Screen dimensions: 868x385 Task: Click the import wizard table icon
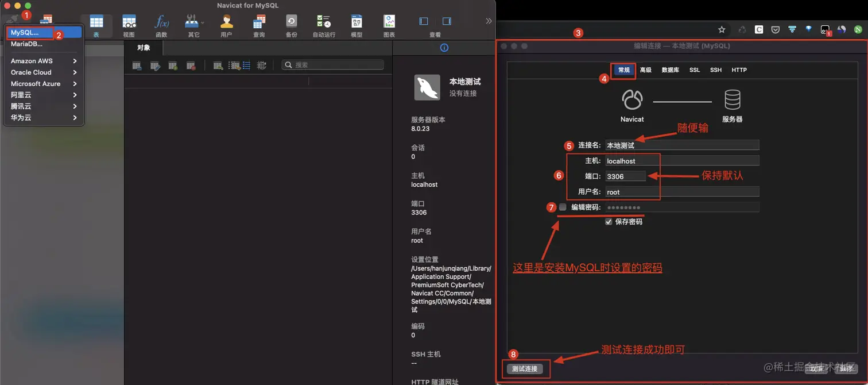tap(218, 66)
